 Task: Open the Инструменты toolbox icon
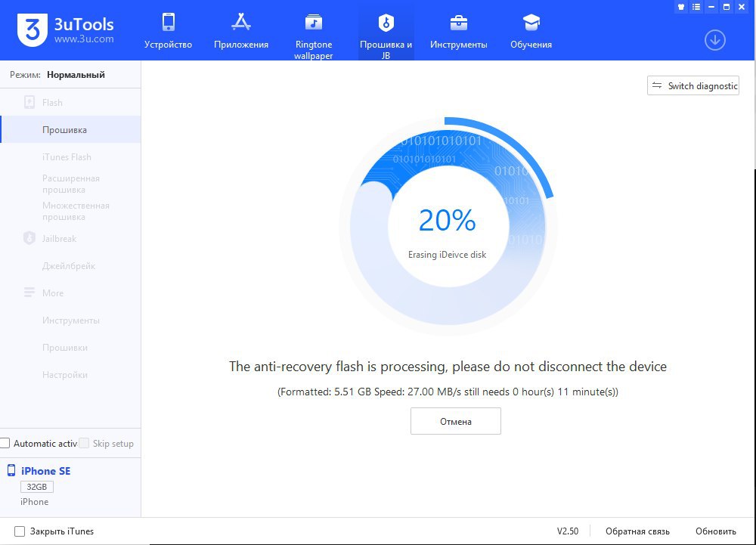pos(459,22)
